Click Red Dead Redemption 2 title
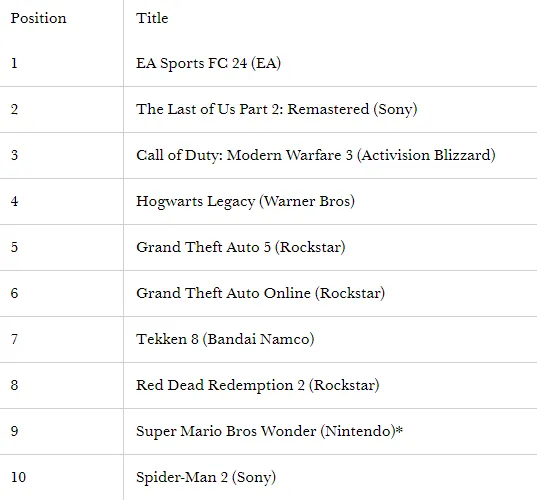This screenshot has height=500, width=537. click(258, 385)
